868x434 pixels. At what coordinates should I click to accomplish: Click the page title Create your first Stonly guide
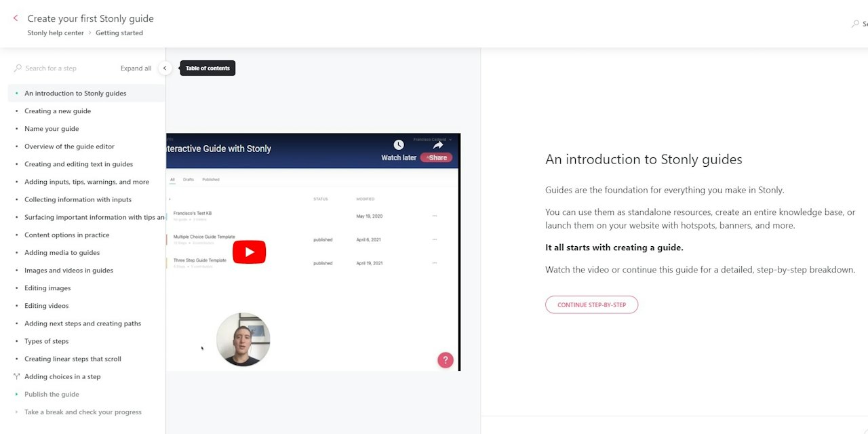[x=90, y=18]
